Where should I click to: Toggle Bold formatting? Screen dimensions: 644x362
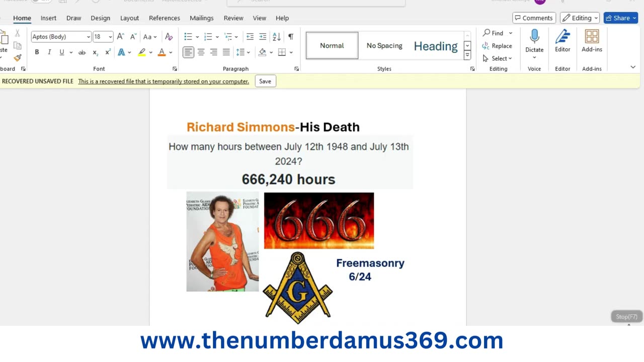click(37, 52)
